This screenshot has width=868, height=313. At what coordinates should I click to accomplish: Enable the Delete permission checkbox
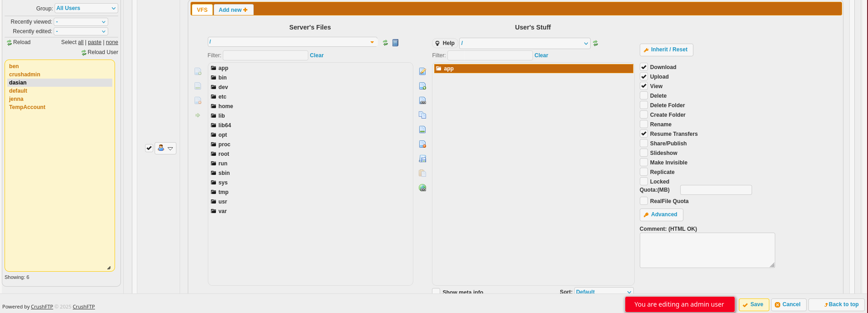(644, 96)
